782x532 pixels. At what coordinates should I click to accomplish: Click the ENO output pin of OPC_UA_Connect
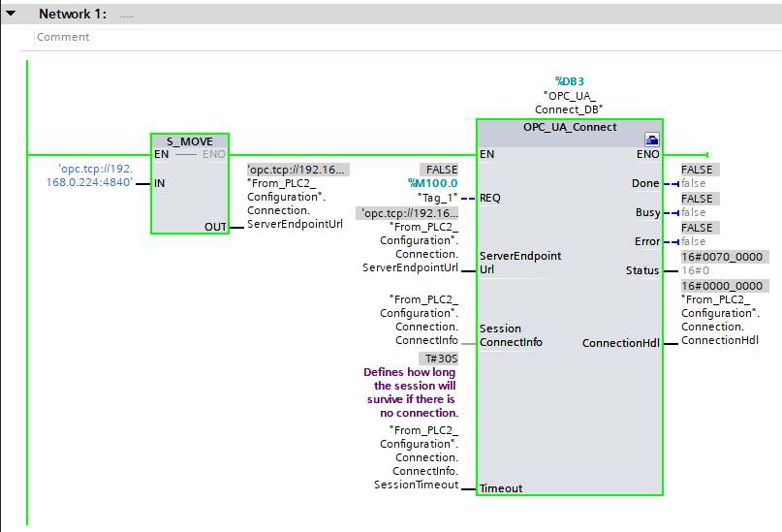point(648,154)
